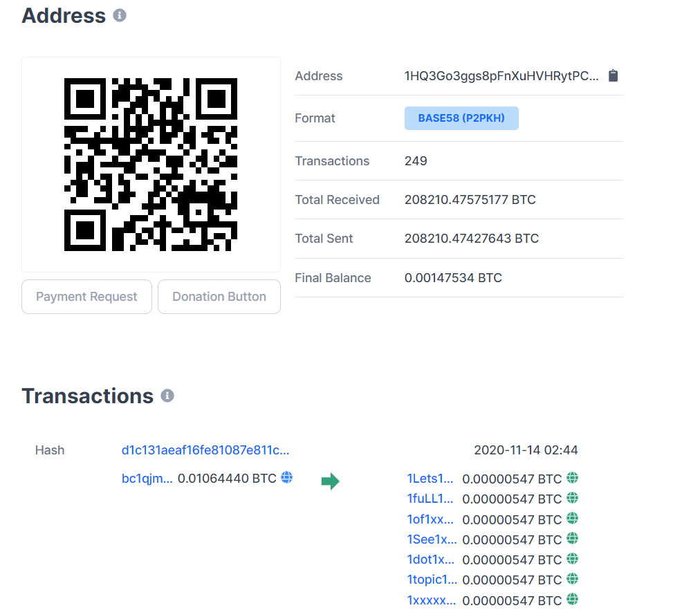Click the info icon beside Address heading
This screenshot has width=700, height=610.
(x=120, y=16)
